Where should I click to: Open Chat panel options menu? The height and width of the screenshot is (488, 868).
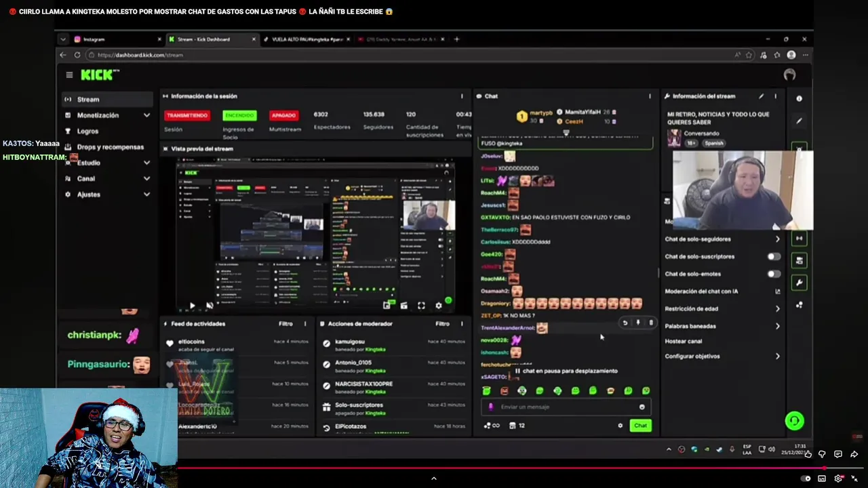coord(650,96)
